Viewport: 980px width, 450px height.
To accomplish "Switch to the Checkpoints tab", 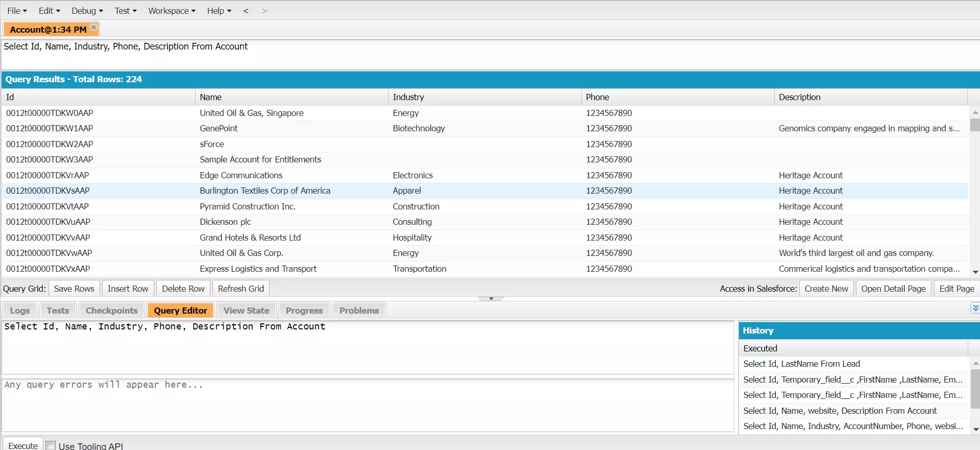I will (112, 311).
